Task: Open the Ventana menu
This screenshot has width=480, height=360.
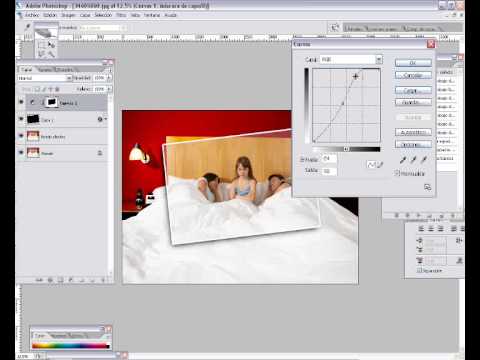Action: (x=152, y=15)
